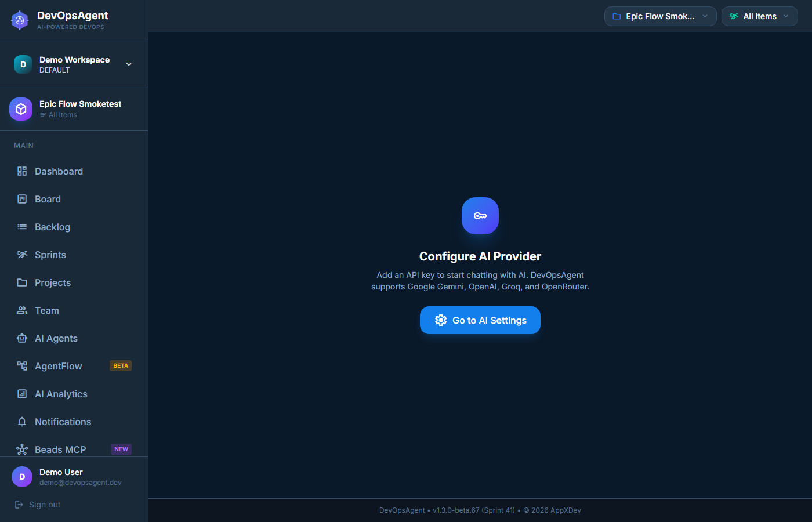The image size is (812, 522).
Task: Open the AgentFlow menu item
Action: click(59, 366)
